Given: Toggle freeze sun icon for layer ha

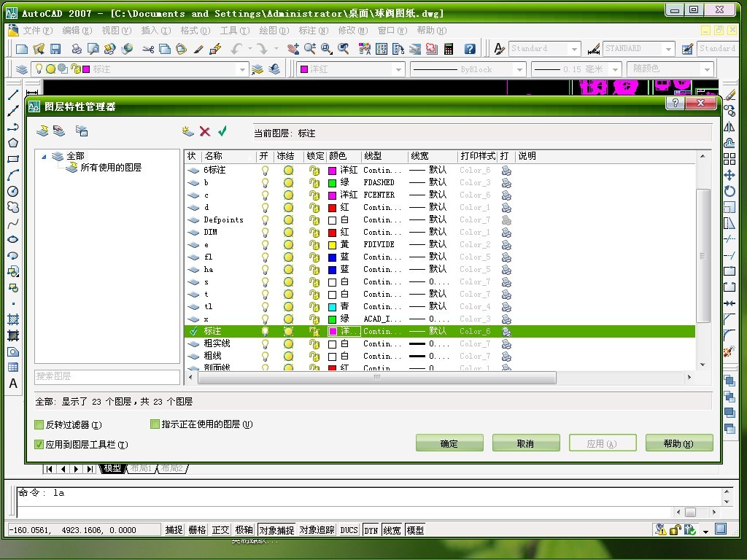Looking at the screenshot, I should point(288,270).
